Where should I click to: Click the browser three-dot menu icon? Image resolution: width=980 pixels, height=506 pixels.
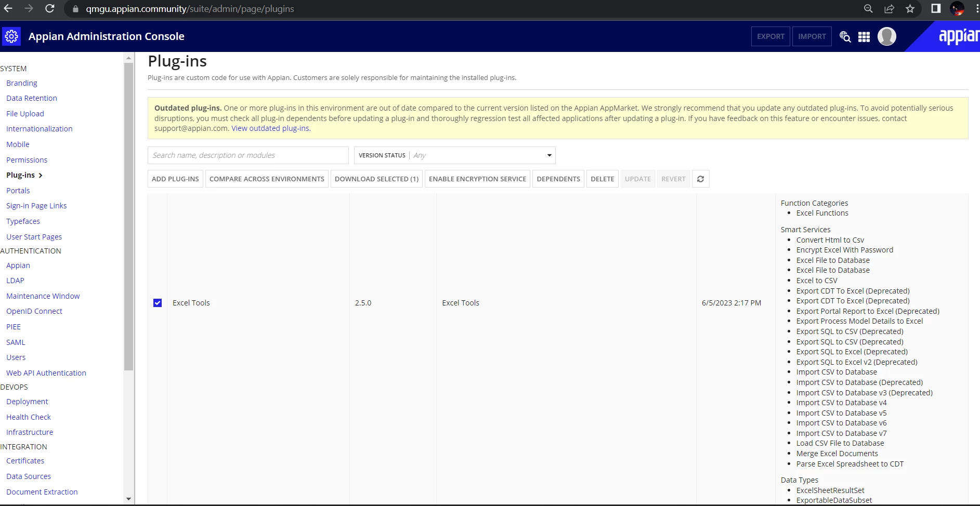(977, 8)
